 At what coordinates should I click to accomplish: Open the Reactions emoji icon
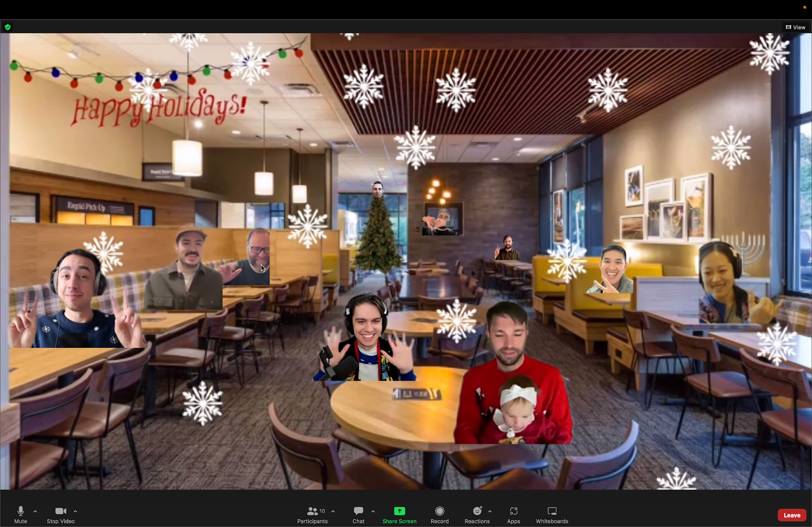pos(476,510)
